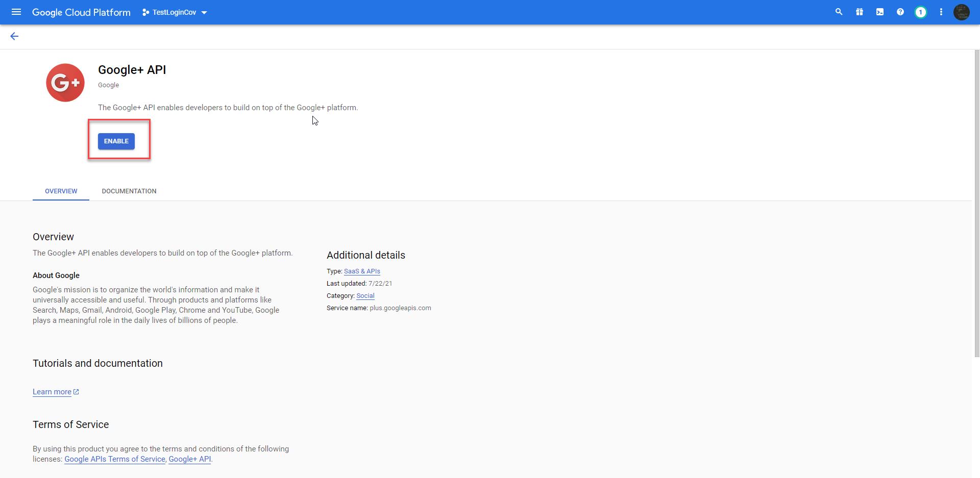The width and height of the screenshot is (980, 478).
Task: Open the help question mark icon
Action: click(900, 12)
